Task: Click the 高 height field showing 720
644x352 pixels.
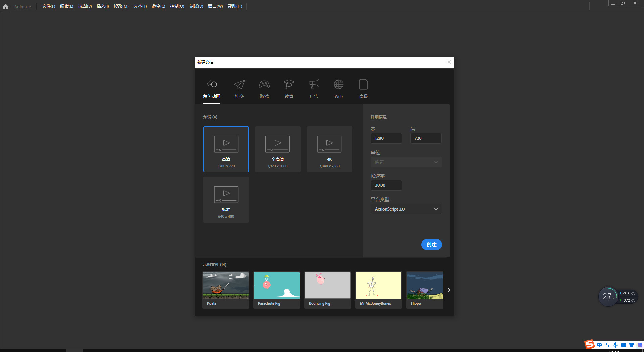Action: coord(426,138)
